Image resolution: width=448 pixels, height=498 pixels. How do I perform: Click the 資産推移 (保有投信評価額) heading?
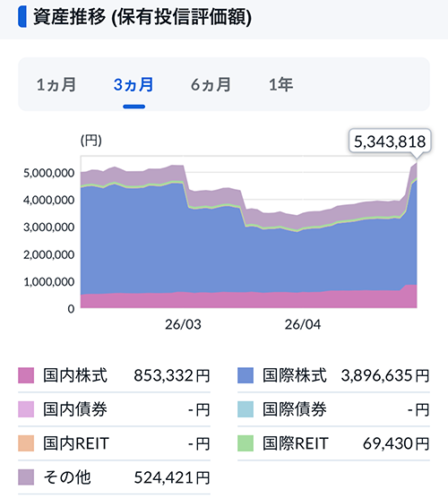[142, 17]
